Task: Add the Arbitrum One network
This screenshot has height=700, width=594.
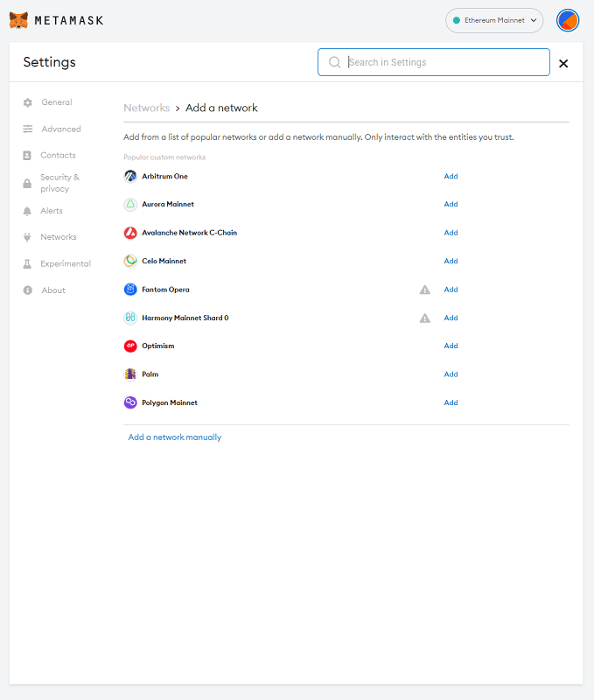Action: click(x=451, y=177)
